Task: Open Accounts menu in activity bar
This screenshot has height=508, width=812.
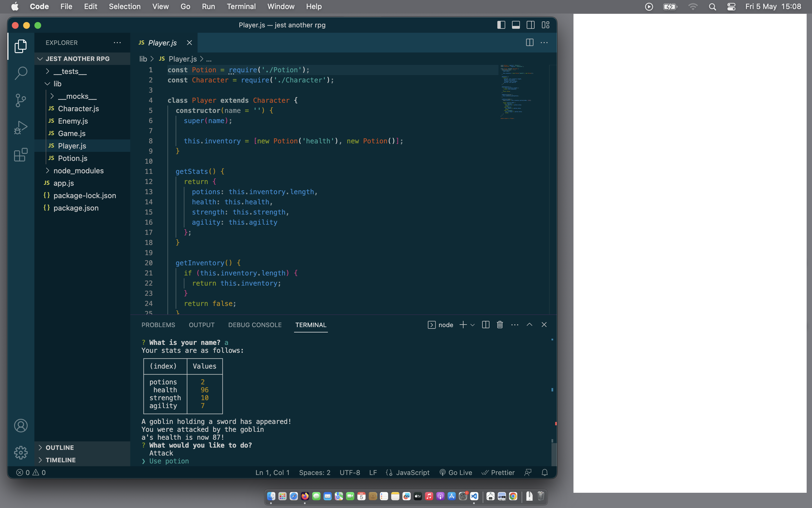Action: pos(21,426)
